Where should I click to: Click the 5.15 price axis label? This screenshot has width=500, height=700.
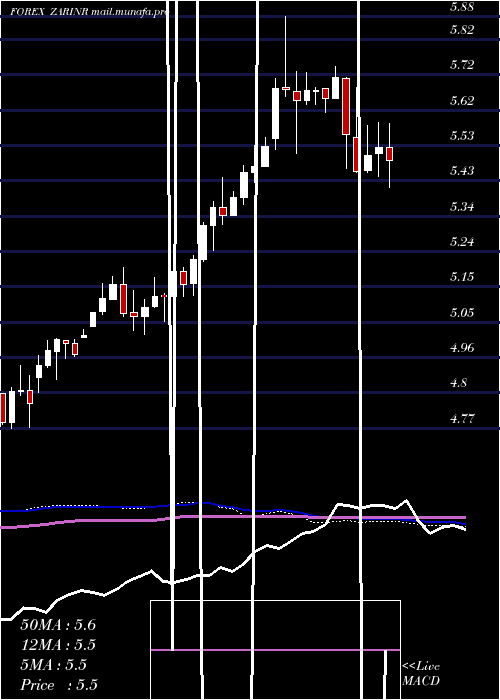pos(461,277)
